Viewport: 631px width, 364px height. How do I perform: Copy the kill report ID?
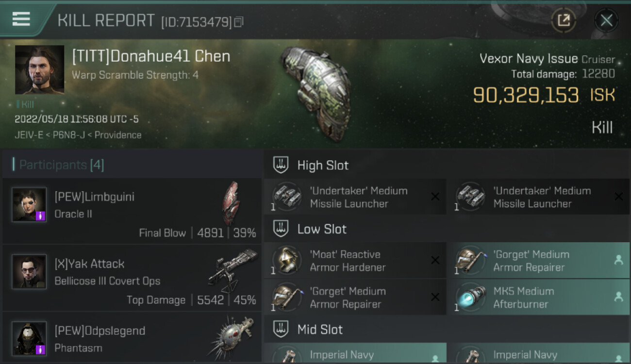[238, 22]
